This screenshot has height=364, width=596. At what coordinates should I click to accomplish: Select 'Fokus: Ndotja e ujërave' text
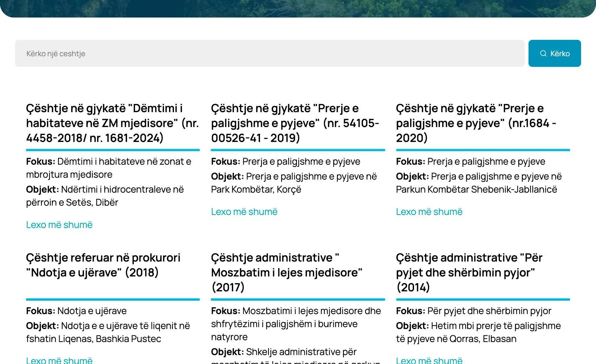76,311
